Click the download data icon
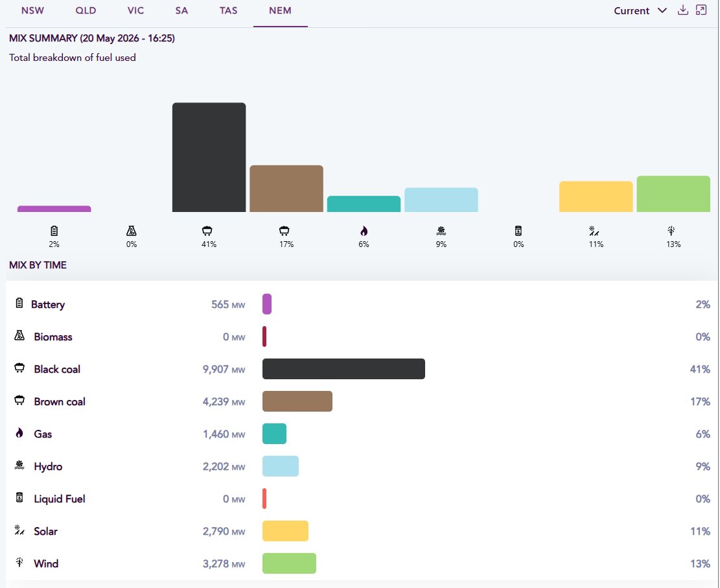720x588 pixels. coord(683,10)
